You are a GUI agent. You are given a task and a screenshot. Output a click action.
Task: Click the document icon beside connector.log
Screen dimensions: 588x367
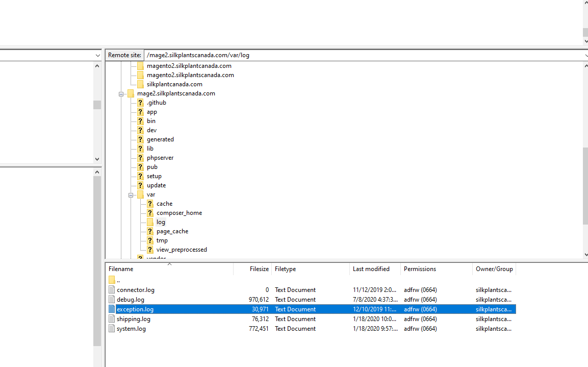point(111,289)
